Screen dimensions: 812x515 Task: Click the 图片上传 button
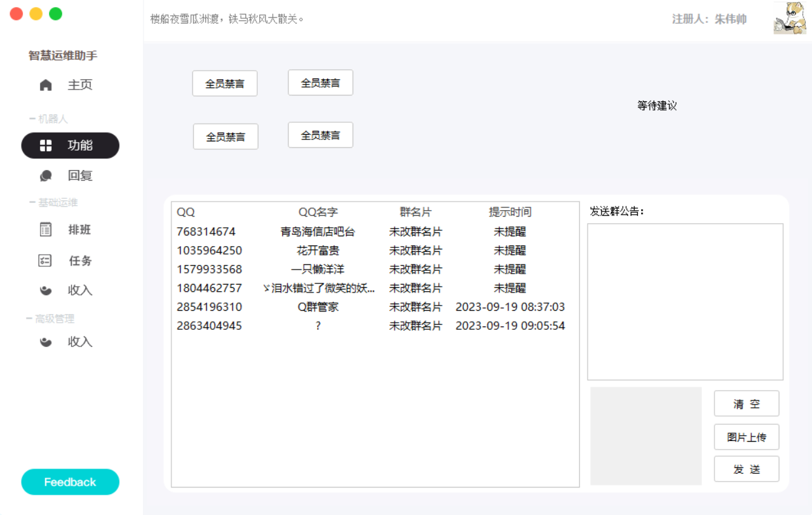746,437
